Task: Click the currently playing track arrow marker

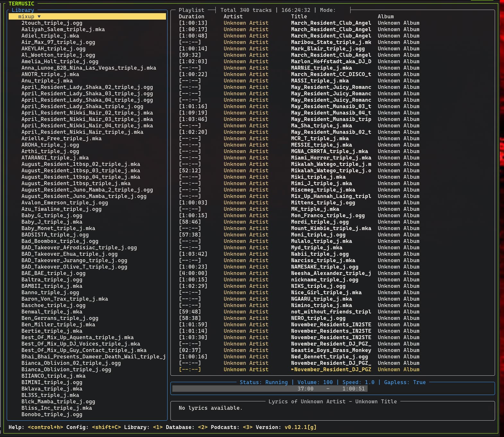Action: 292,369
